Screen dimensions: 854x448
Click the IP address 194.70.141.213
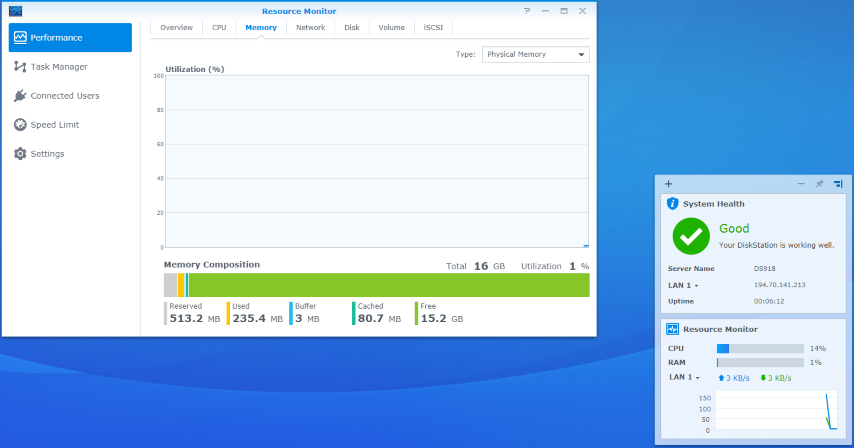pyautogui.click(x=779, y=285)
